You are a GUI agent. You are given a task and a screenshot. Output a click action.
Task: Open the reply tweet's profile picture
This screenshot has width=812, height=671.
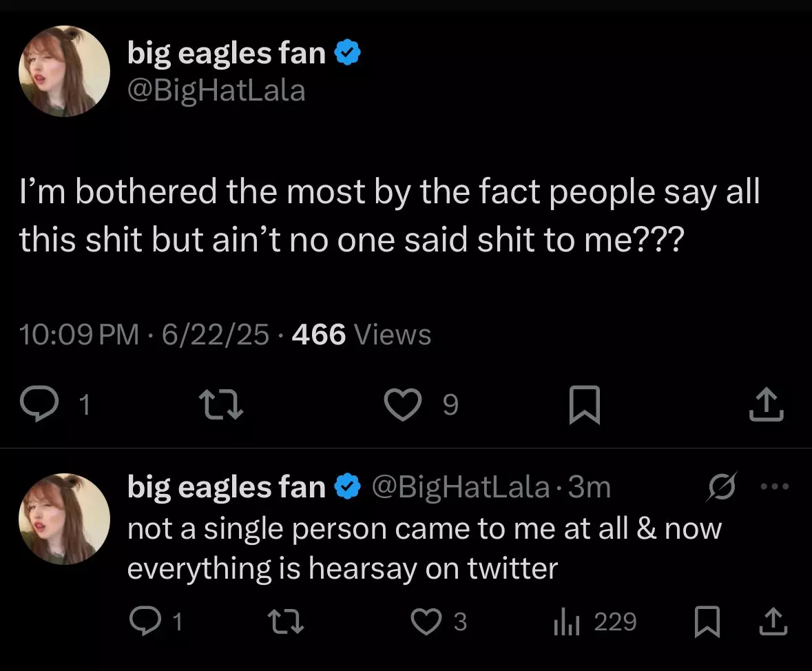coord(64,519)
